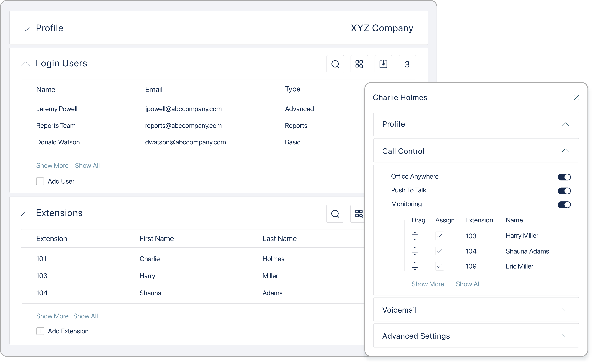Screen dimensions: 592x364
Task: Click Show More under Extensions table
Action: [52, 316]
